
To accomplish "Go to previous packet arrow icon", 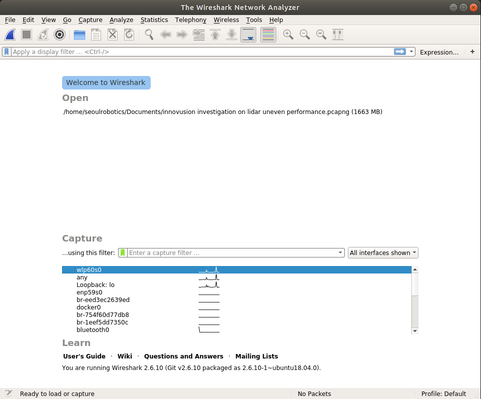I will point(166,35).
